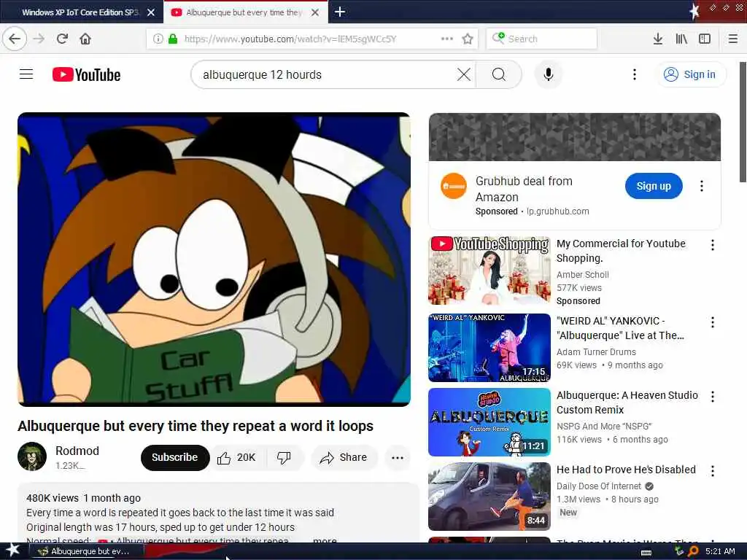Image resolution: width=747 pixels, height=560 pixels.
Task: Open options for My Commercial for Youtube Shopping
Action: point(712,245)
